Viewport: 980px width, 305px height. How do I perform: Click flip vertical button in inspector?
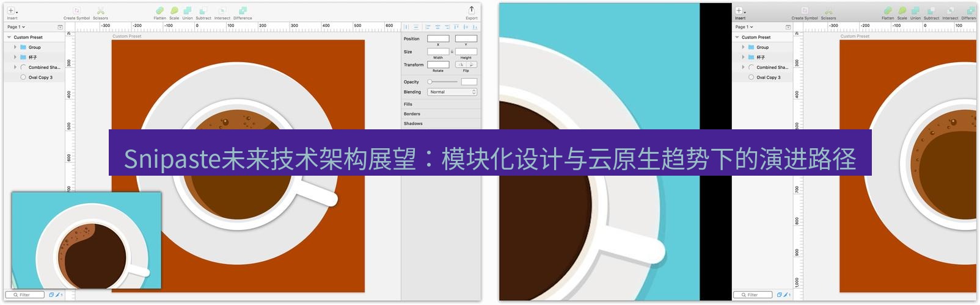(472, 65)
